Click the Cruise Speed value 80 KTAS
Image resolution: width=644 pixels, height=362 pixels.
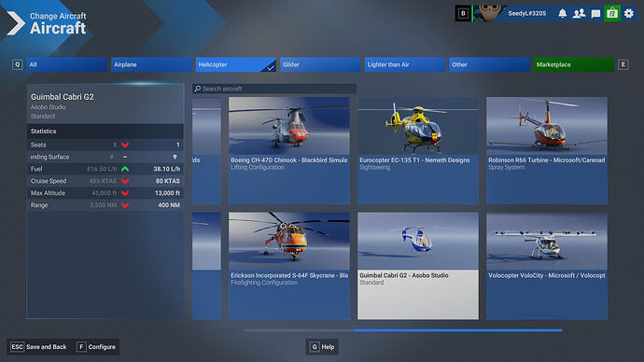(x=168, y=181)
